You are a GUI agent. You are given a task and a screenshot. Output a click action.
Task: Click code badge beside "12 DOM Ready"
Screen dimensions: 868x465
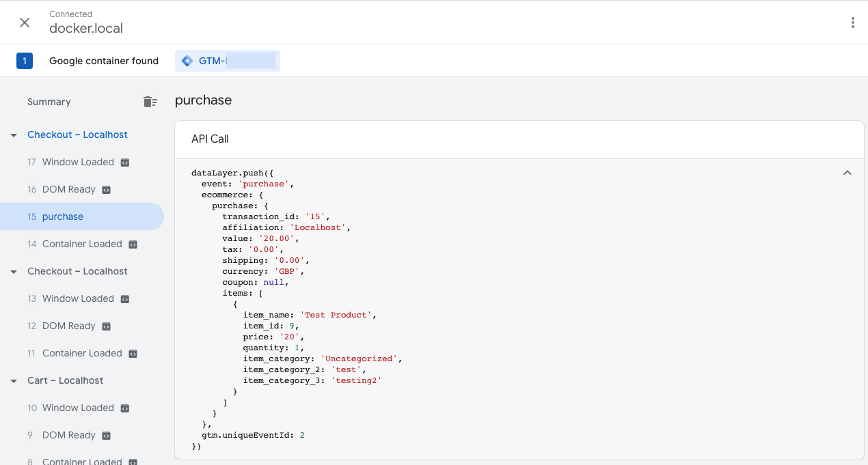coord(105,326)
